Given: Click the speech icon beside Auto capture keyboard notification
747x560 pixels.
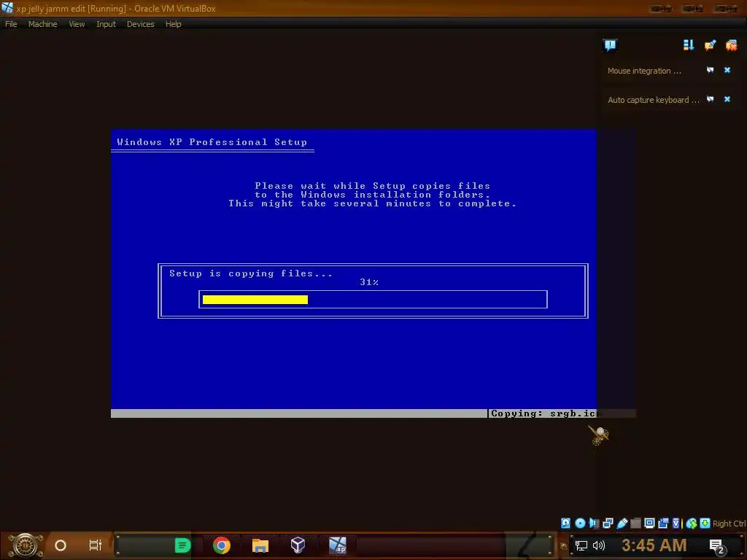Looking at the screenshot, I should pyautogui.click(x=710, y=99).
